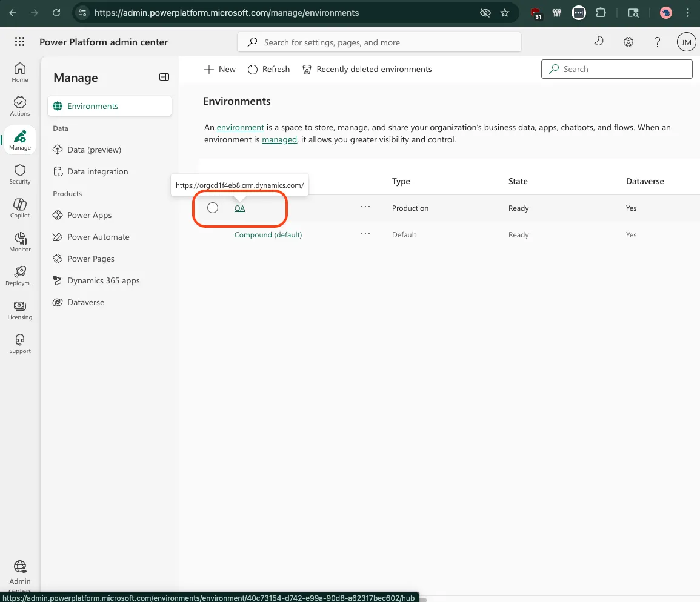Viewport: 700px width, 602px height.
Task: Toggle dark mode using the moon icon
Action: pos(599,41)
